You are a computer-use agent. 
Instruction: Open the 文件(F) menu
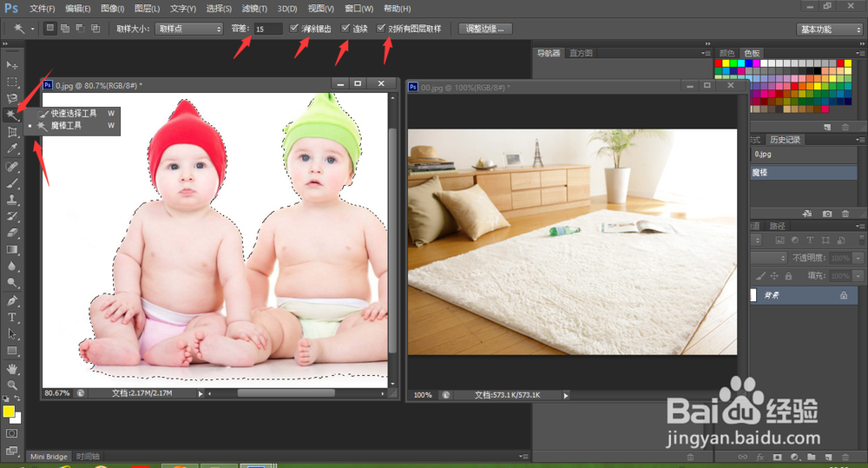[42, 9]
